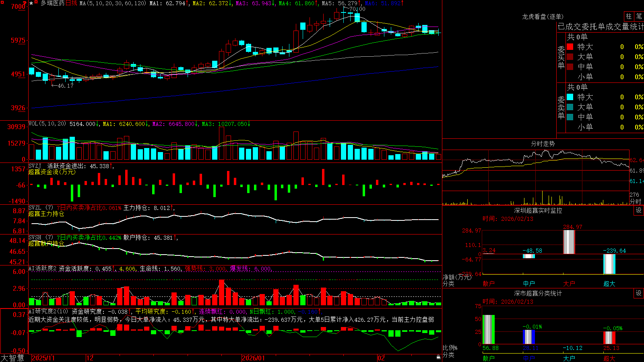Click the VOL(5,10,20) indicator label
Viewport: 644px width, 362px height.
(x=47, y=124)
